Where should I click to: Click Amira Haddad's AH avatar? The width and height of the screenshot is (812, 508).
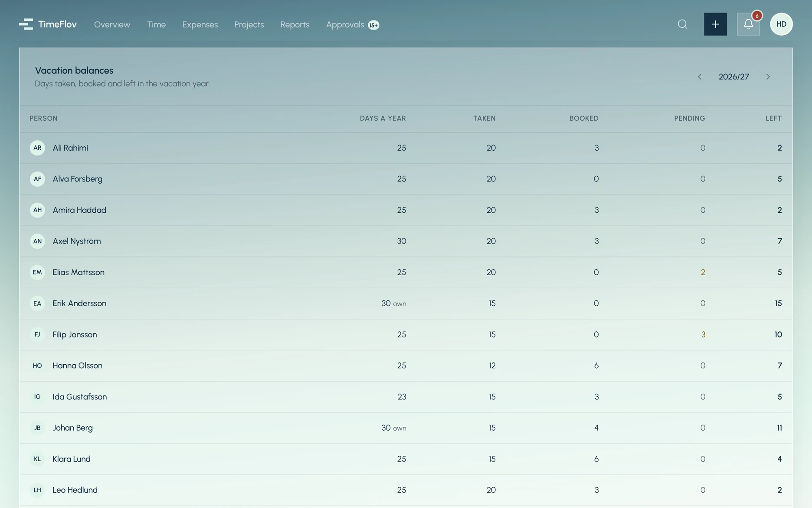(37, 210)
